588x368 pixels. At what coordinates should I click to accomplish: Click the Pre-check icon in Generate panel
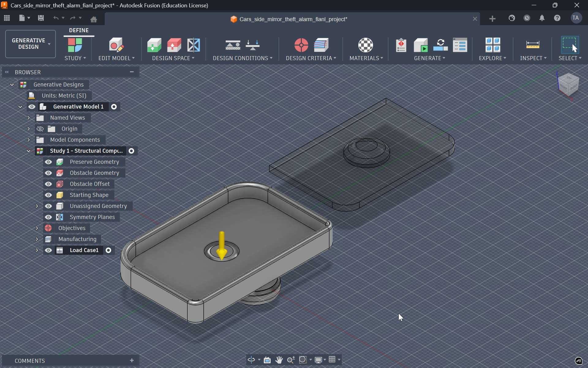[x=401, y=45]
